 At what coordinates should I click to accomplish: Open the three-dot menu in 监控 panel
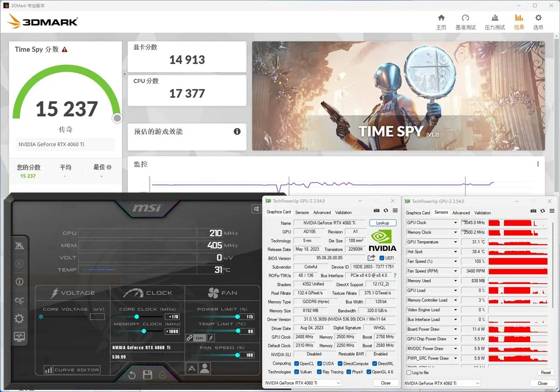point(538,164)
